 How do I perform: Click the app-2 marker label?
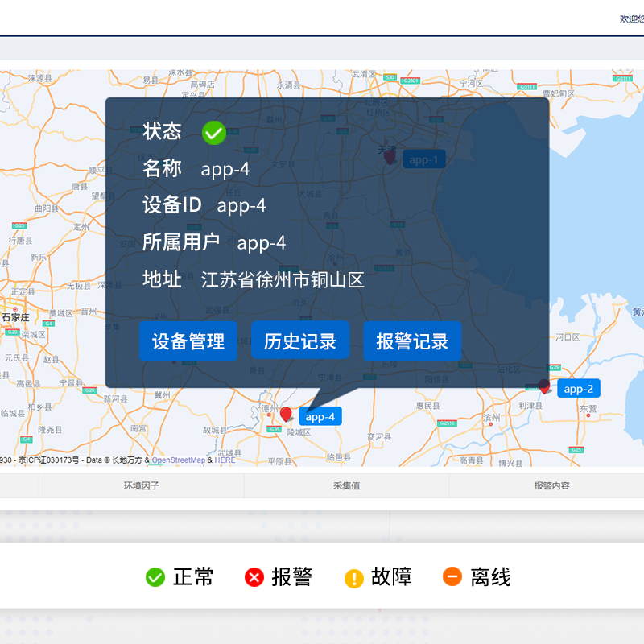coord(578,389)
